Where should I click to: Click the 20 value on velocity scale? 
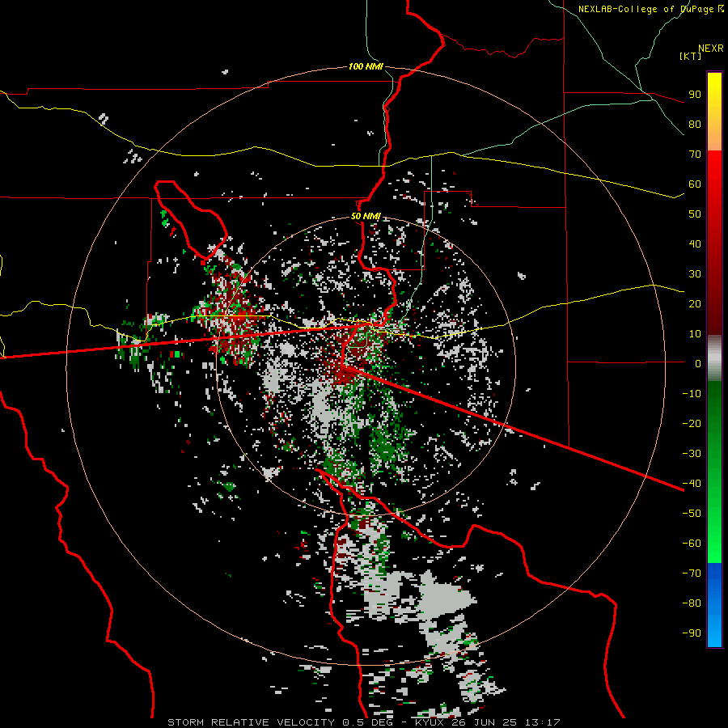pyautogui.click(x=695, y=303)
